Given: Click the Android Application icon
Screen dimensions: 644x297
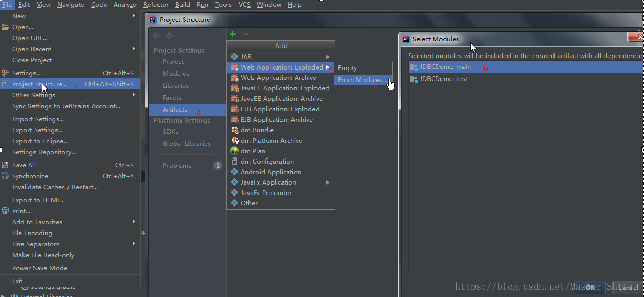Looking at the screenshot, I should click(234, 172).
